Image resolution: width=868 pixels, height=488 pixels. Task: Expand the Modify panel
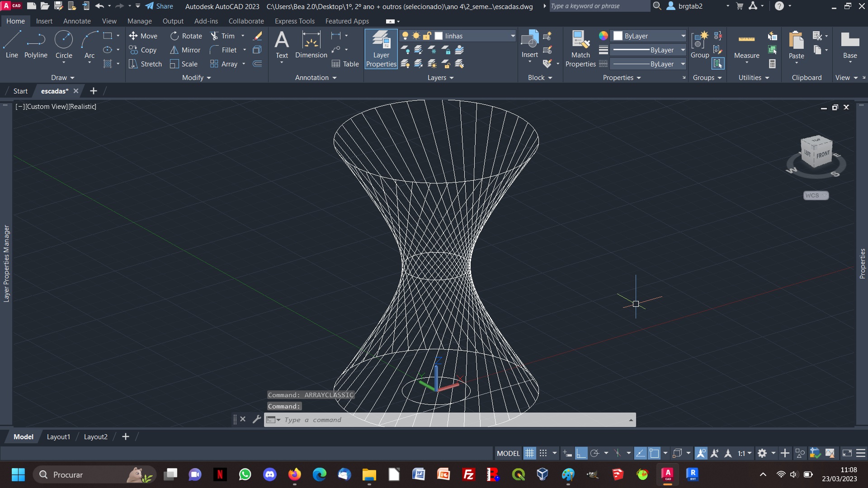[x=196, y=78]
